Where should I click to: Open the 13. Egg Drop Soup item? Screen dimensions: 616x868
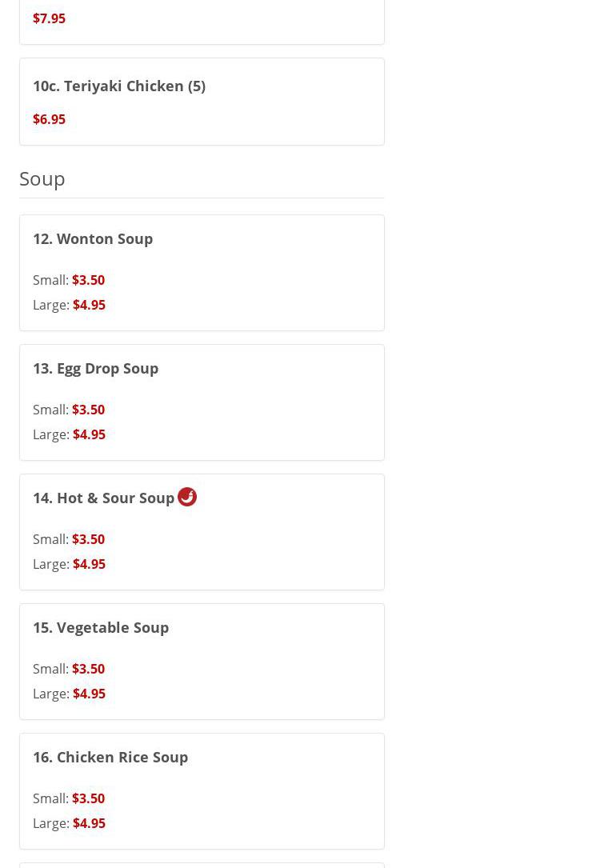[x=96, y=368]
